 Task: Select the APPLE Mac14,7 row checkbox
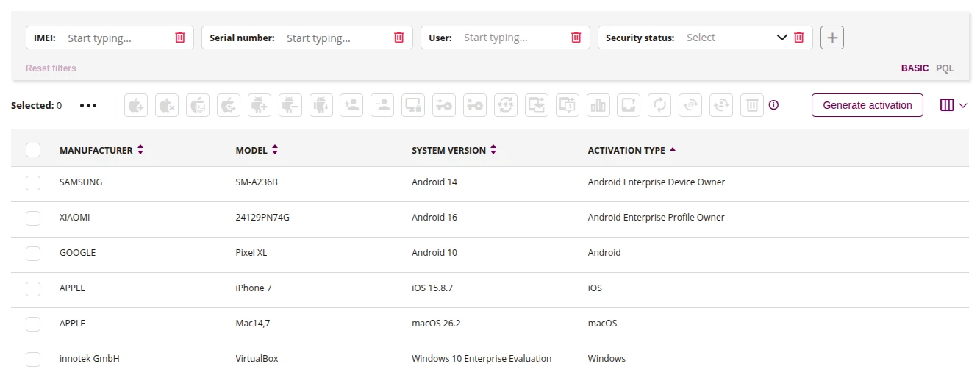pyautogui.click(x=33, y=324)
